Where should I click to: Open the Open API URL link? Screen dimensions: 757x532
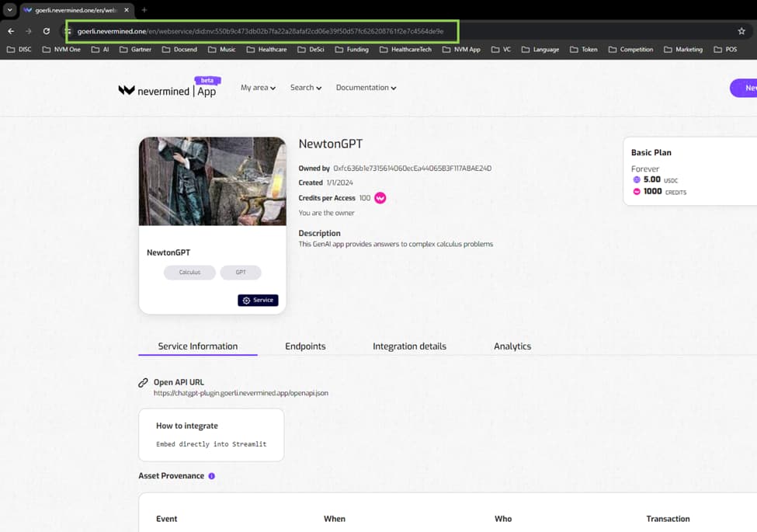coord(241,393)
